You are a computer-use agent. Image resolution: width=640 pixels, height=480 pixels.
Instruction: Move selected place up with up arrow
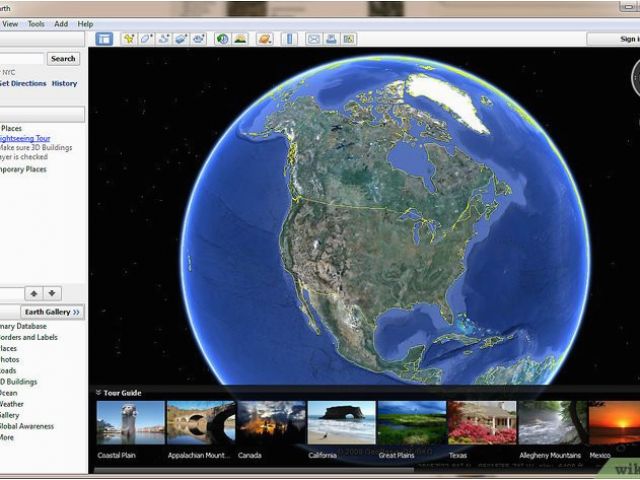[x=34, y=293]
